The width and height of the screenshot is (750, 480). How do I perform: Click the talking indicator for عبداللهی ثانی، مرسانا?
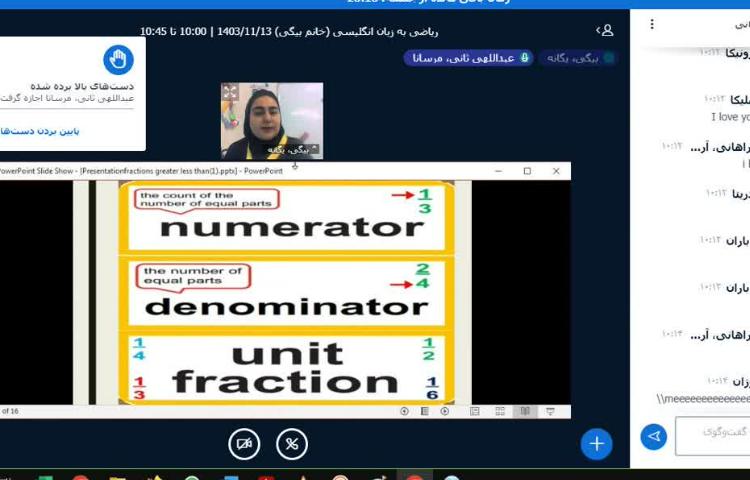point(468,58)
